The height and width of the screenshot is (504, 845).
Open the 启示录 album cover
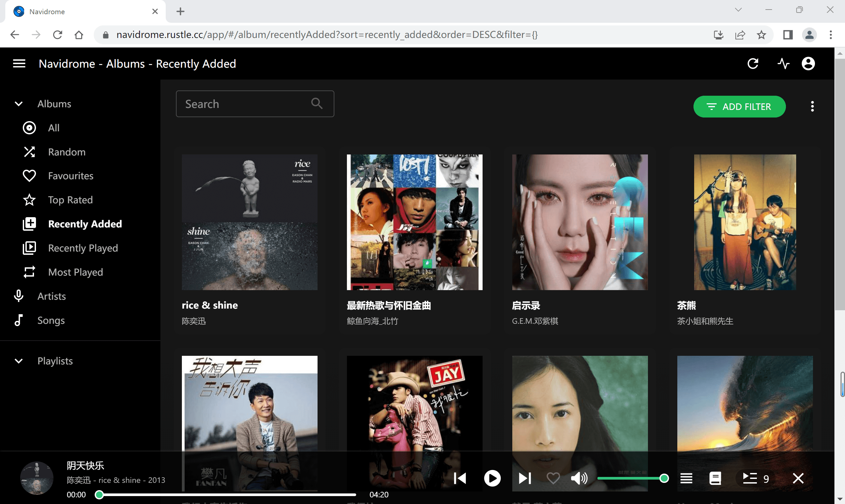[x=580, y=222]
